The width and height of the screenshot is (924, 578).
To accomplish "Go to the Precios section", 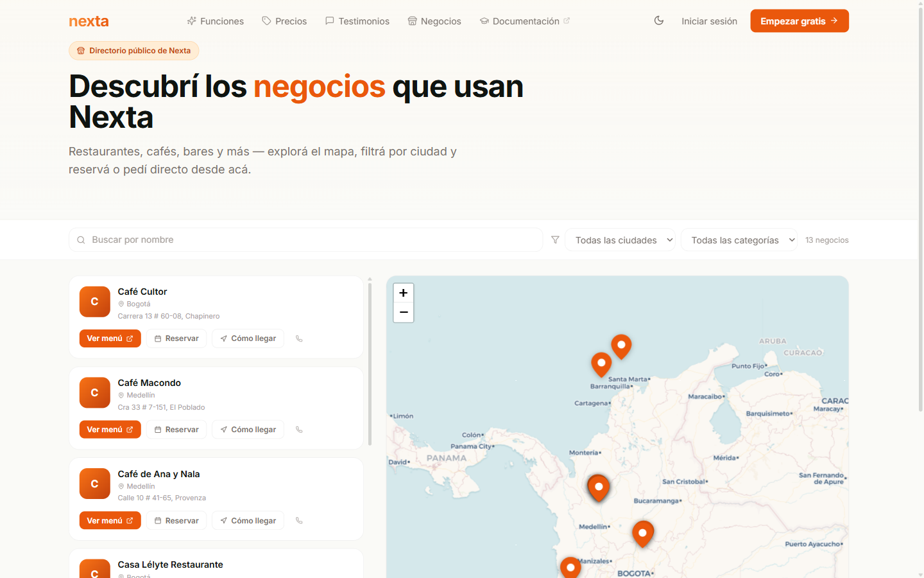I will 284,21.
